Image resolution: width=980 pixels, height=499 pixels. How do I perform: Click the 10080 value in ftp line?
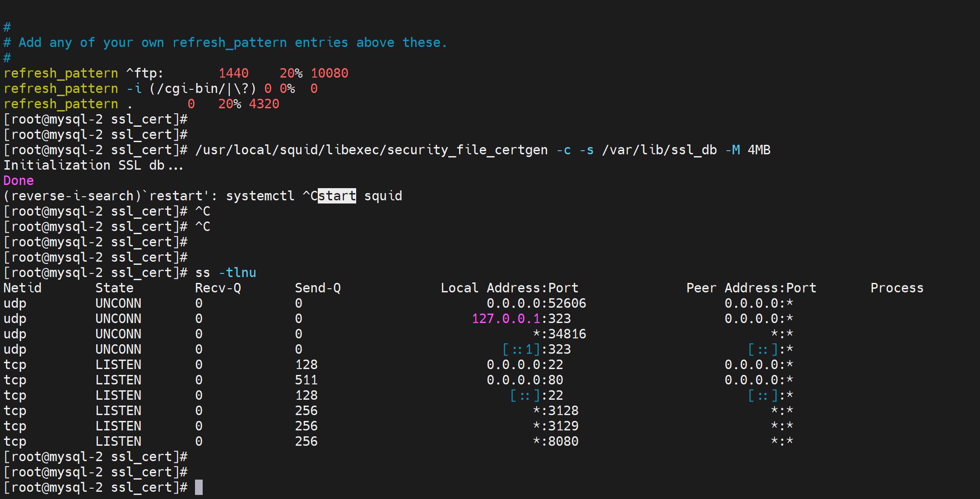click(x=330, y=73)
